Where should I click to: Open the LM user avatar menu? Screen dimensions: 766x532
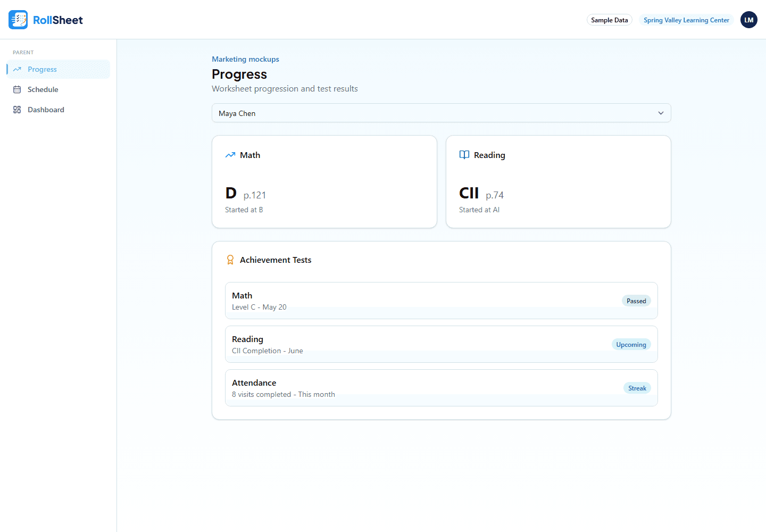click(x=749, y=20)
